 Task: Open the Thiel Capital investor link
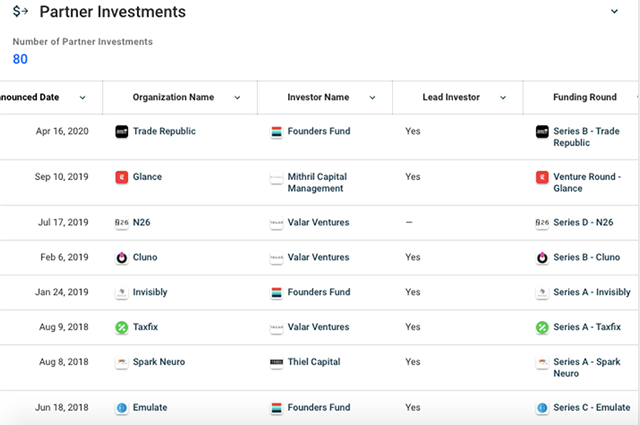pyautogui.click(x=314, y=362)
